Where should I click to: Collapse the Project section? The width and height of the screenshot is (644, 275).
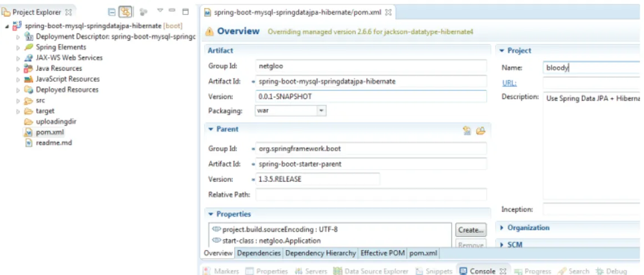tap(502, 51)
